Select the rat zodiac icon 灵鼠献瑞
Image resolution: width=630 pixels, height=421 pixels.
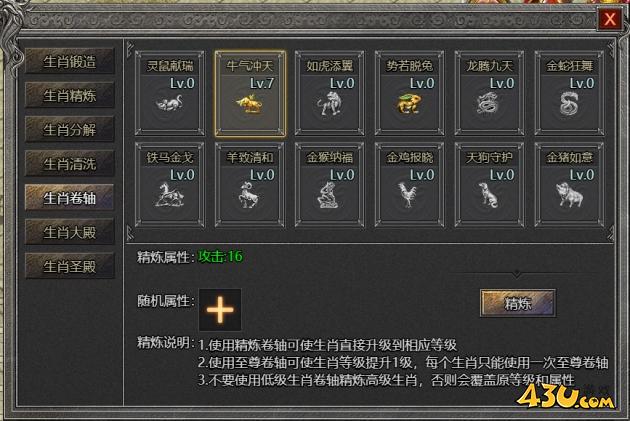point(170,93)
